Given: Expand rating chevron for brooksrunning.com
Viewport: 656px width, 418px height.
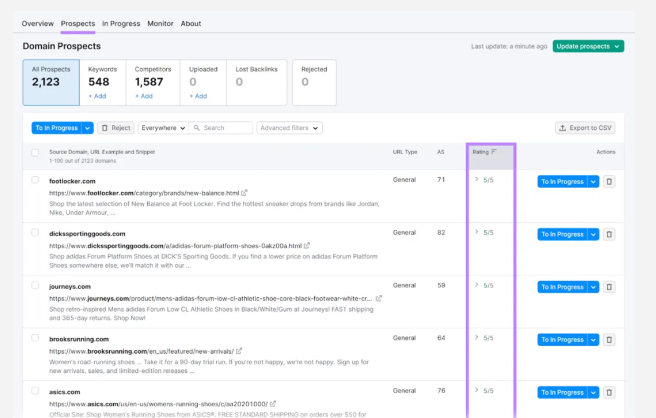Looking at the screenshot, I should tap(477, 338).
